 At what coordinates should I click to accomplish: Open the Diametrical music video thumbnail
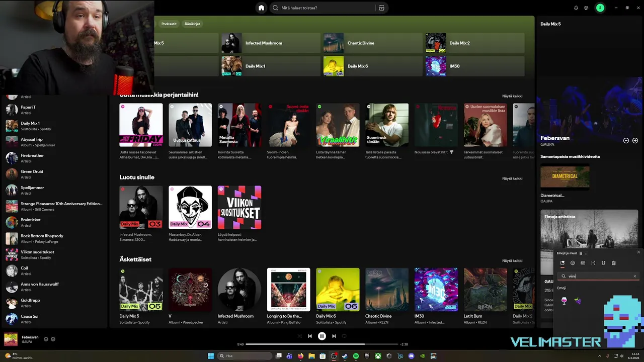tap(565, 176)
